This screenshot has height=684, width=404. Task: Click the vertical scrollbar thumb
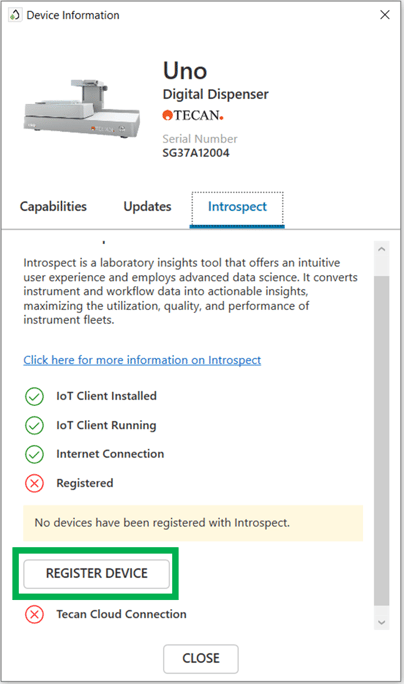pos(381,441)
